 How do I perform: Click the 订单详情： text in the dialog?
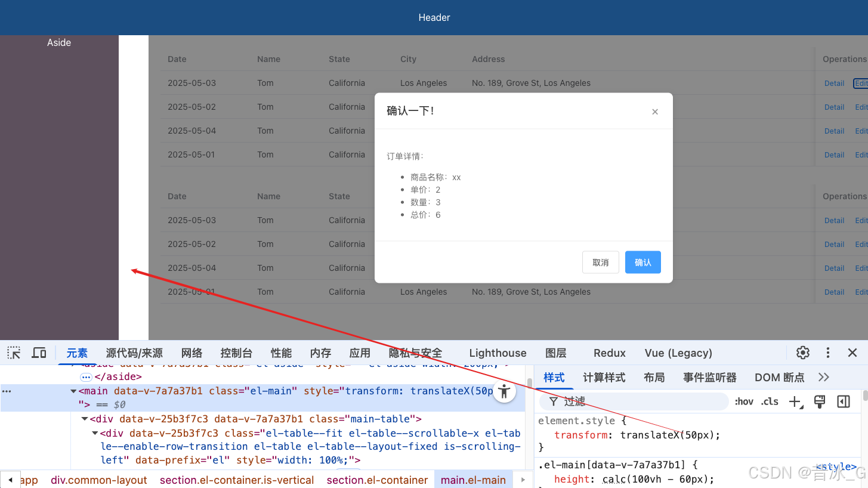[x=405, y=156]
